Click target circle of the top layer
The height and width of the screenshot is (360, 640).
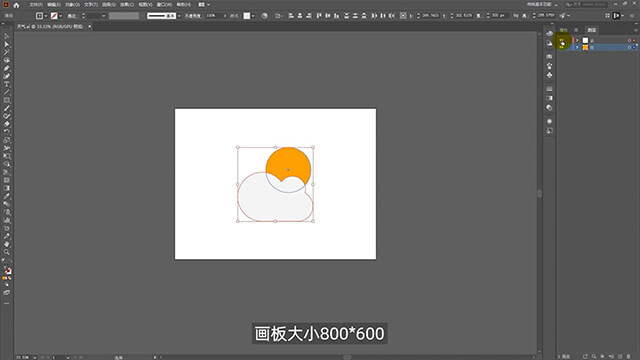tap(629, 40)
